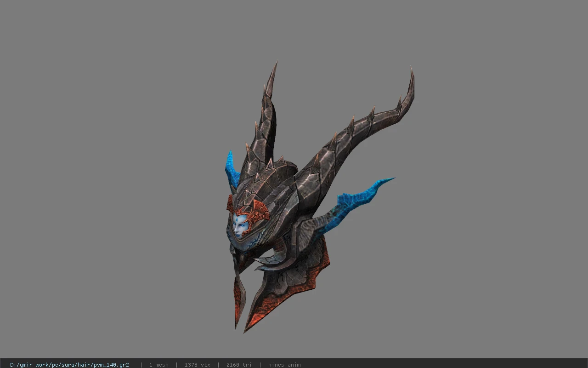Click the file path pvm_140.gr2 in status bar
Viewport: 588px width, 368px height.
(x=69, y=365)
